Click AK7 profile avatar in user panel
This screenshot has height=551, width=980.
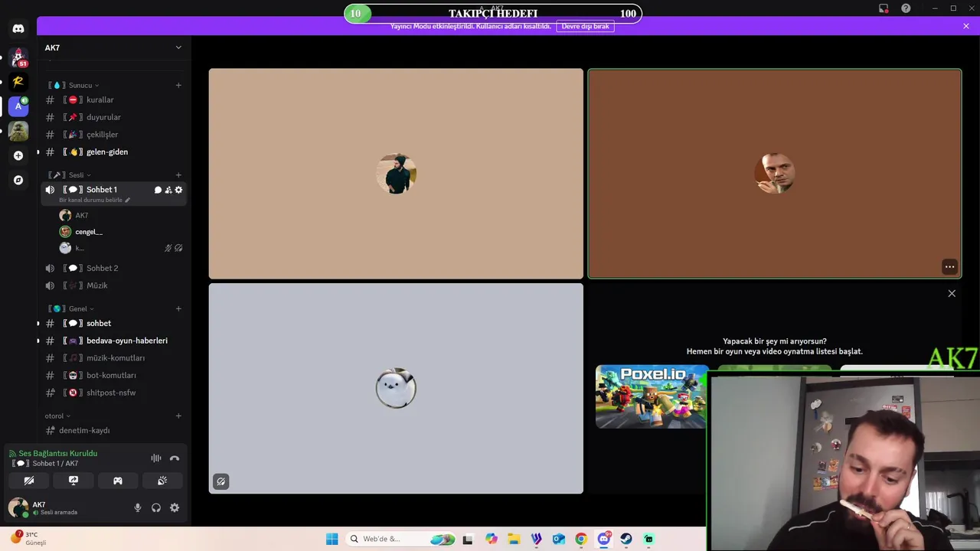[x=18, y=507]
